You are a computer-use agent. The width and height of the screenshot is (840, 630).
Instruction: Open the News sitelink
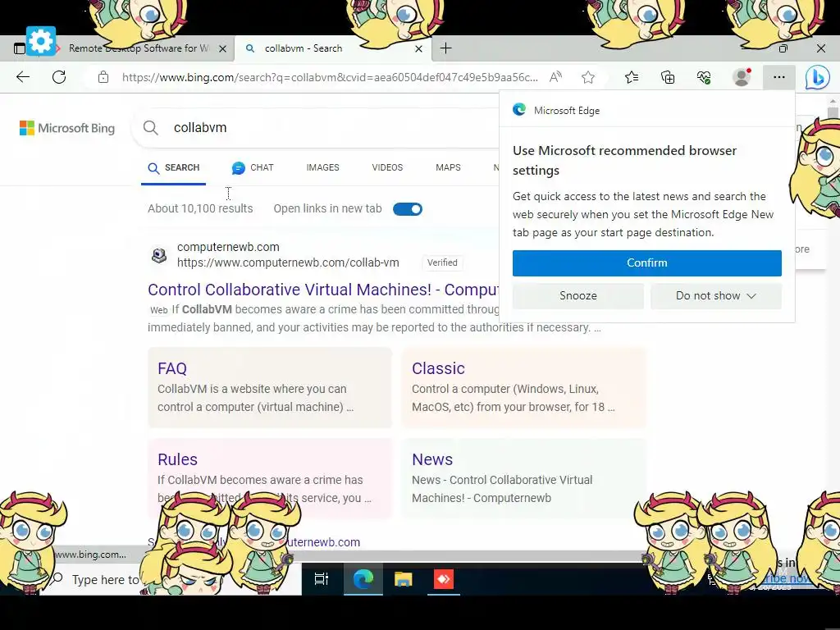432,459
